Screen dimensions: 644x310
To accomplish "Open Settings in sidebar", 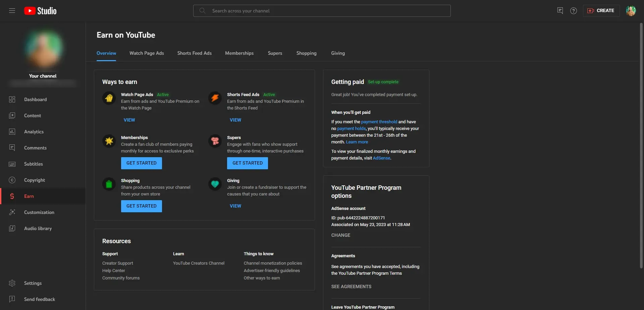I will (x=43, y=283).
